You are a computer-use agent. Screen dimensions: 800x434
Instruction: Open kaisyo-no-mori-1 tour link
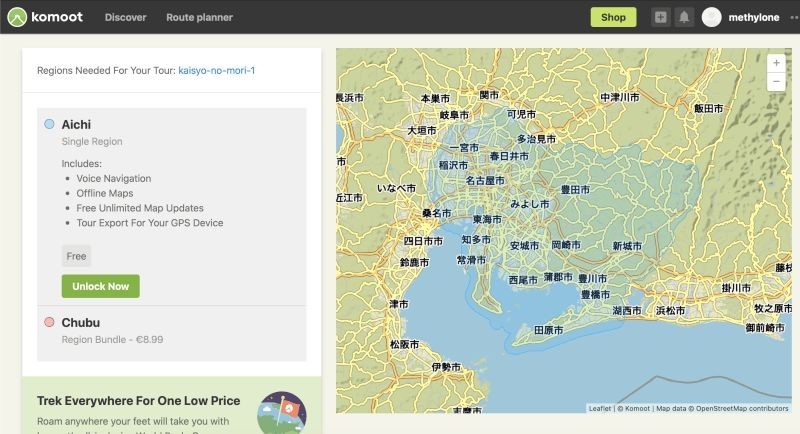click(216, 70)
